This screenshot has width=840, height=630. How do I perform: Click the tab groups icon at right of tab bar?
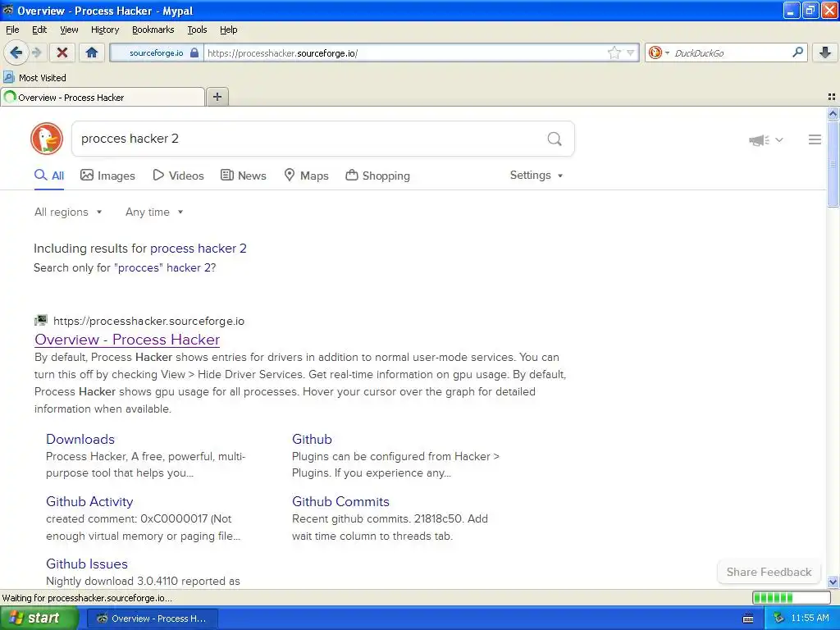click(832, 97)
